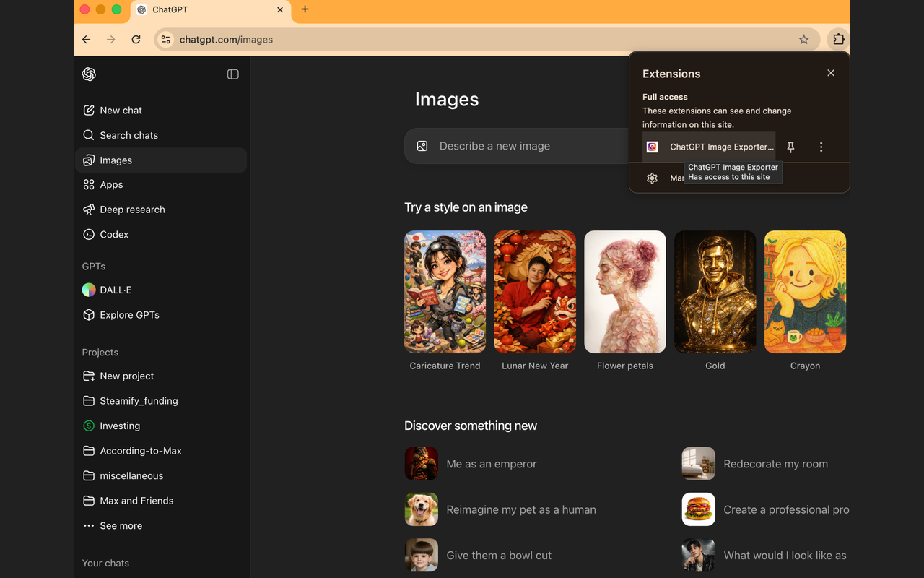Close the Extensions popup
Screen dimensions: 924x578
point(831,73)
